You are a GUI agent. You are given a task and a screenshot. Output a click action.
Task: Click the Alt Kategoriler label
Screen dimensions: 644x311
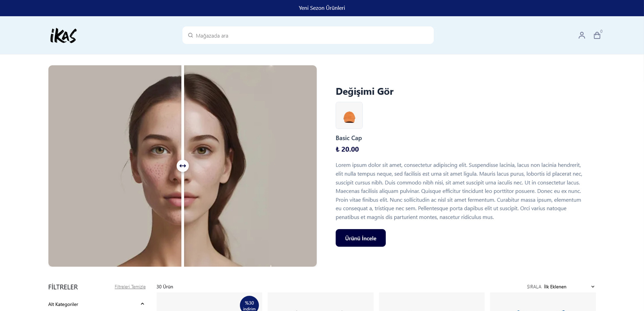pos(63,304)
